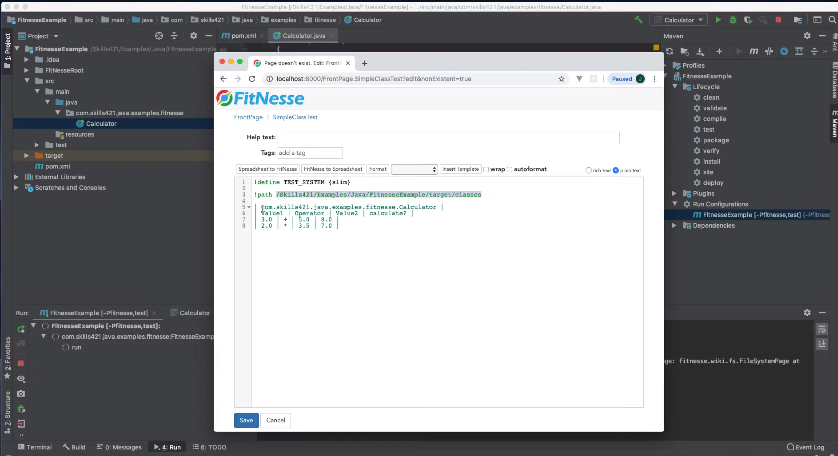
Task: Enable the autoformat checkbox
Action: 509,169
